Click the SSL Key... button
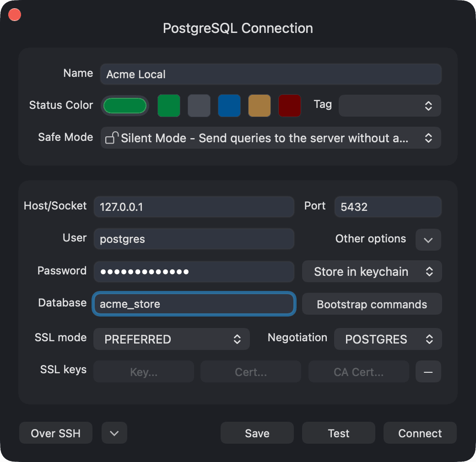The image size is (476, 462). 144,371
